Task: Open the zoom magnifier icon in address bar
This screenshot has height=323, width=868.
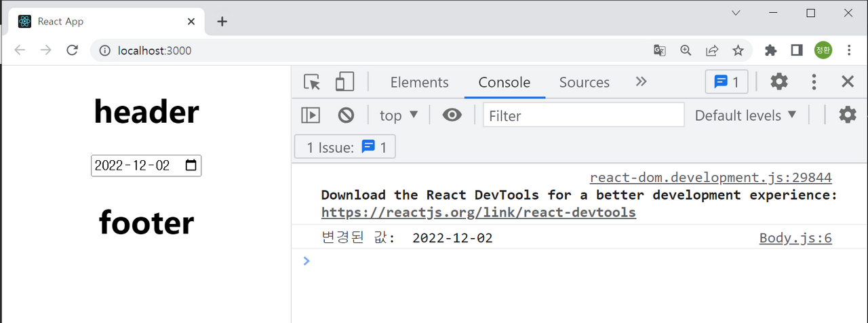Action: 686,50
